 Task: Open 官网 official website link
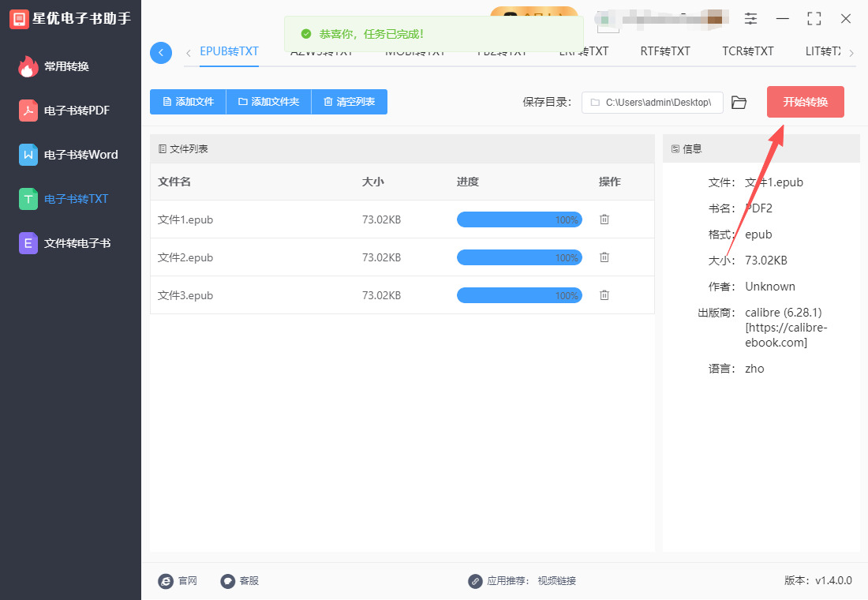pos(178,581)
